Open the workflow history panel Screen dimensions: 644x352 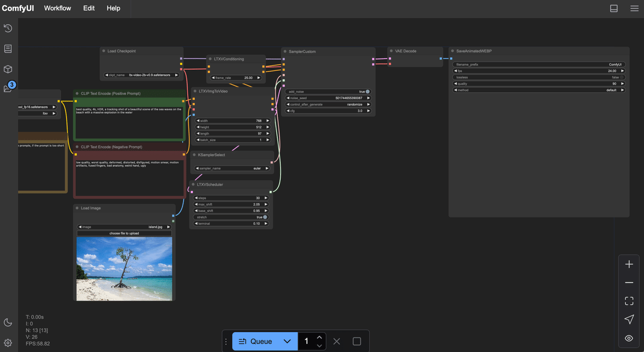(8, 28)
